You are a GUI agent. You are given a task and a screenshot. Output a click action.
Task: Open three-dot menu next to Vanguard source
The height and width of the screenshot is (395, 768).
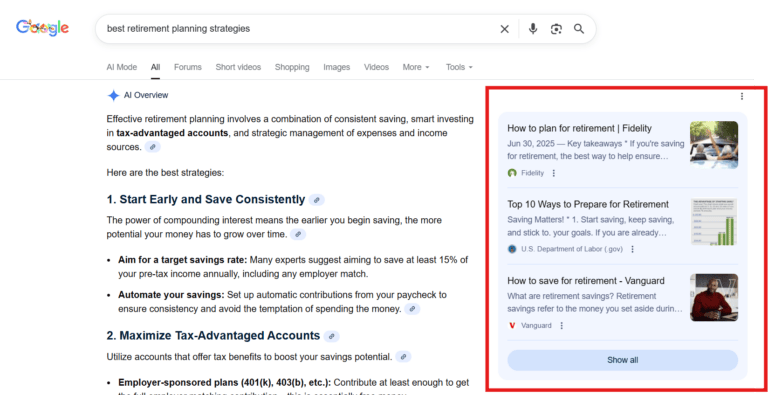(561, 325)
